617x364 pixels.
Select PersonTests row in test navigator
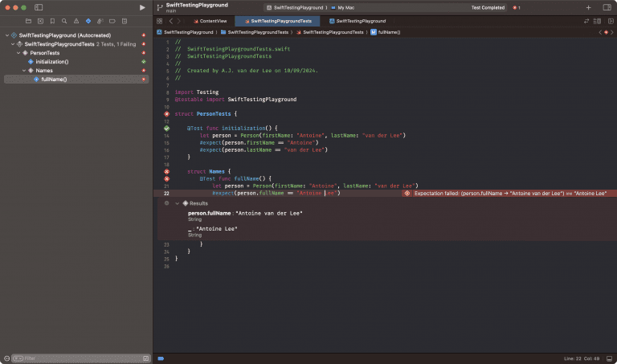45,53
